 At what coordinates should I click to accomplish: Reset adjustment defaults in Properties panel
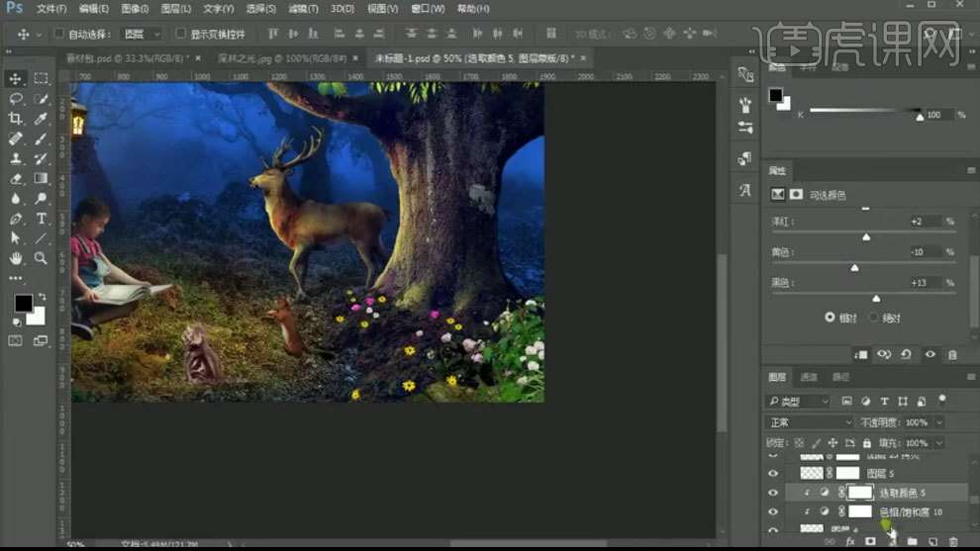pos(906,355)
